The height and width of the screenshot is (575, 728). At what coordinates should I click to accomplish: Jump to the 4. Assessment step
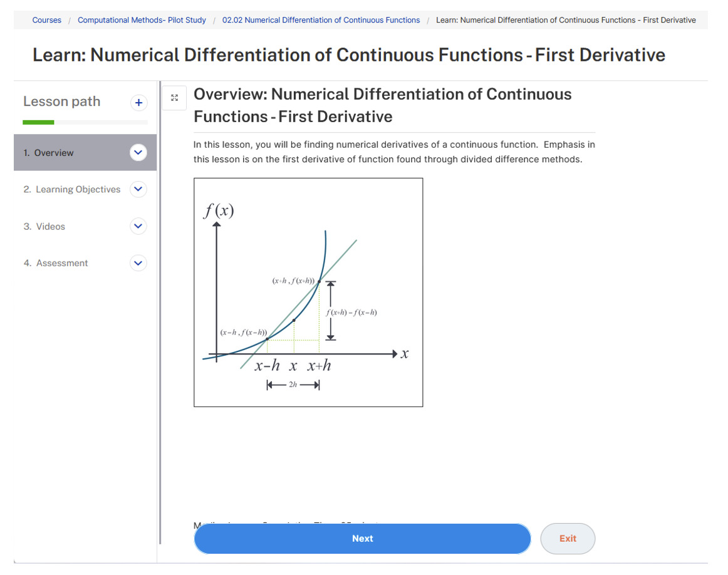pyautogui.click(x=56, y=263)
